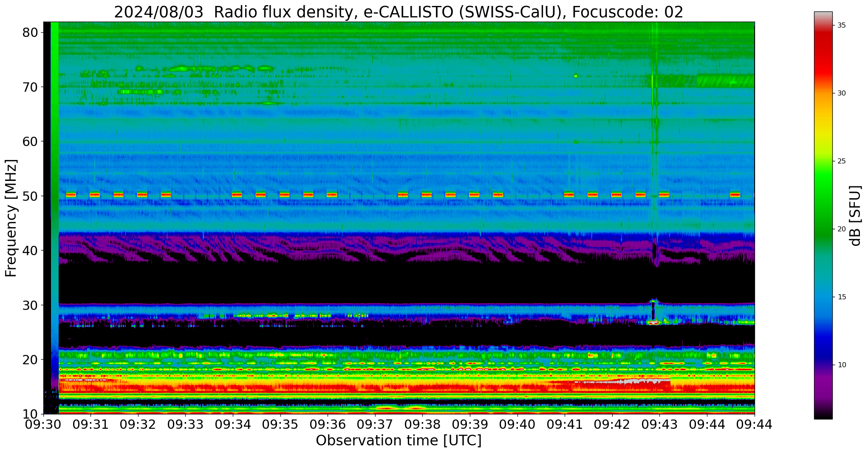Click the plot title text
The width and height of the screenshot is (868, 453).
tap(399, 12)
